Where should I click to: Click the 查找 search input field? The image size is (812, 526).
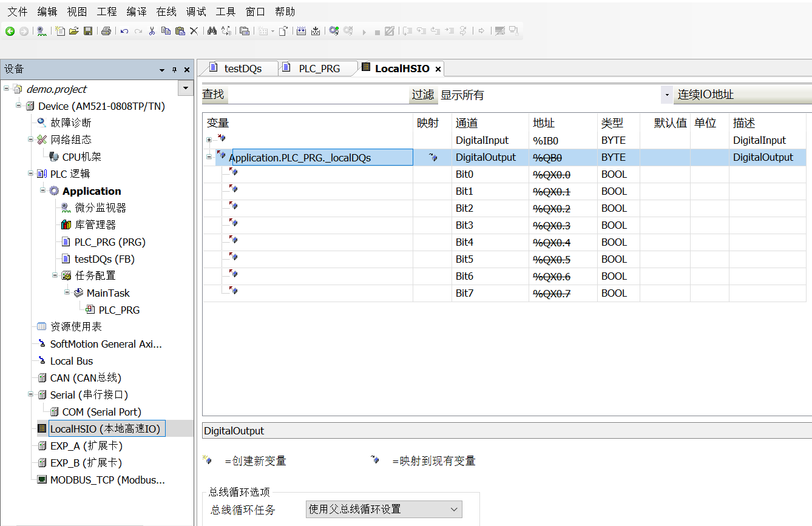(317, 95)
